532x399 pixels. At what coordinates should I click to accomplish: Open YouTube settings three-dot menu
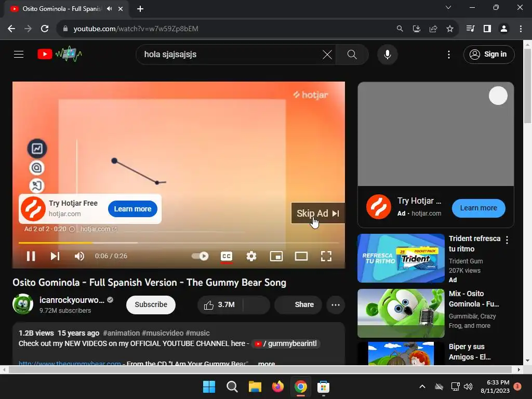click(x=448, y=54)
